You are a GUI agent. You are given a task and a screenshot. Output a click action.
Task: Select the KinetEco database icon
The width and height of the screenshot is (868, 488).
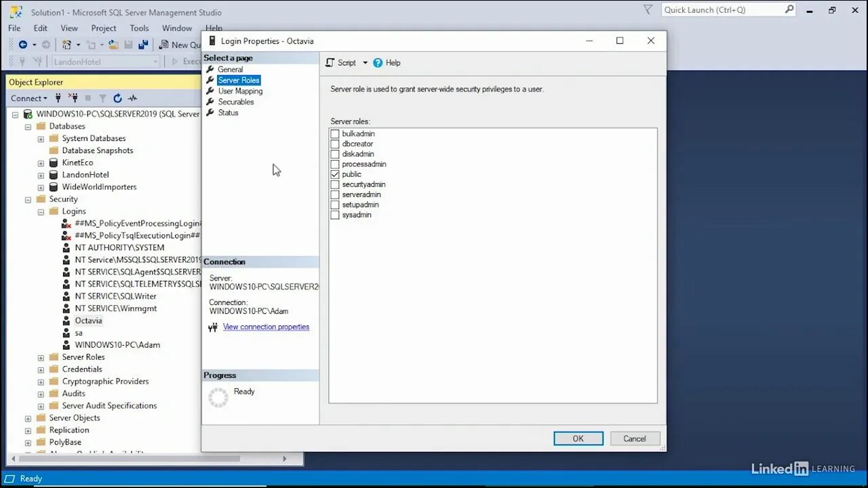[54, 163]
